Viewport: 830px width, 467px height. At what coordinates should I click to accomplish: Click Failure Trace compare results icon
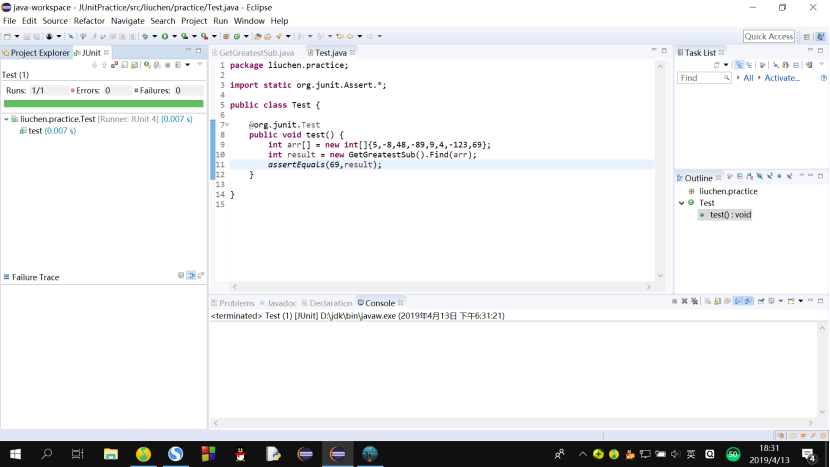point(201,276)
